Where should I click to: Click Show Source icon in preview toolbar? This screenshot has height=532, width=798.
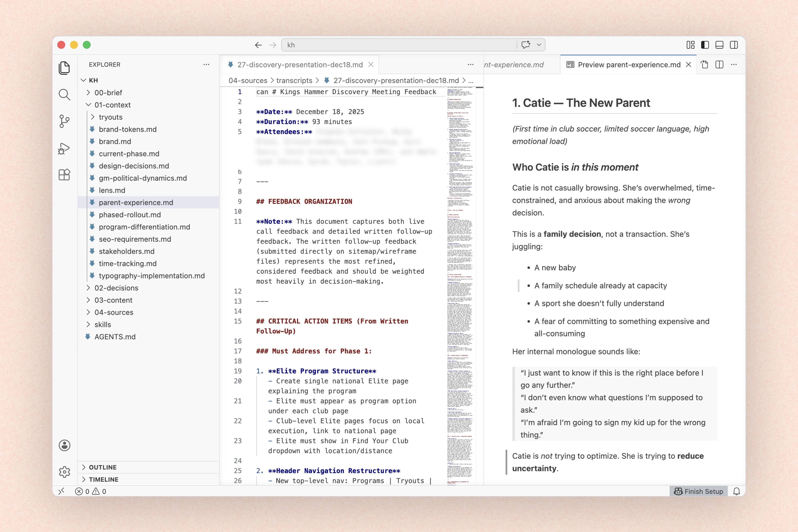[x=705, y=64]
